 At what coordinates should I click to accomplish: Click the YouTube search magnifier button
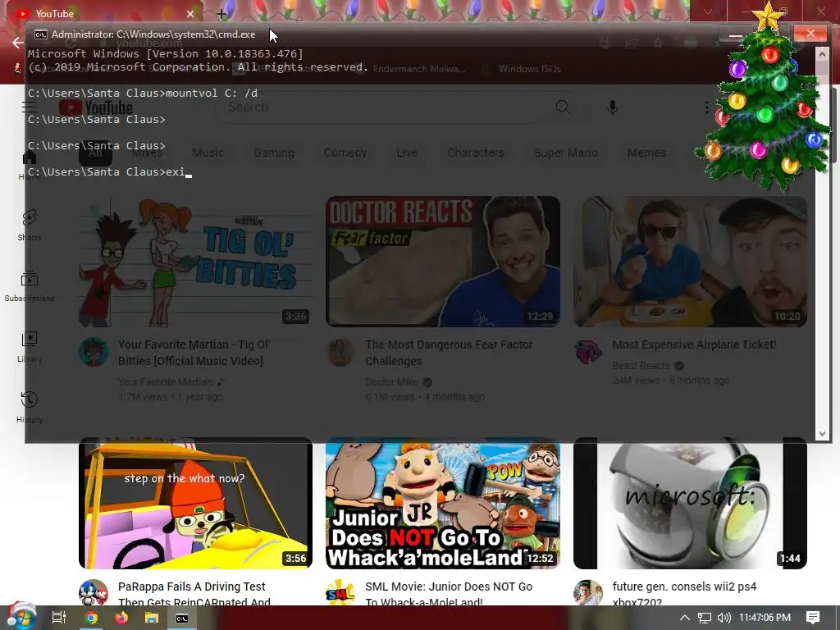click(x=563, y=107)
